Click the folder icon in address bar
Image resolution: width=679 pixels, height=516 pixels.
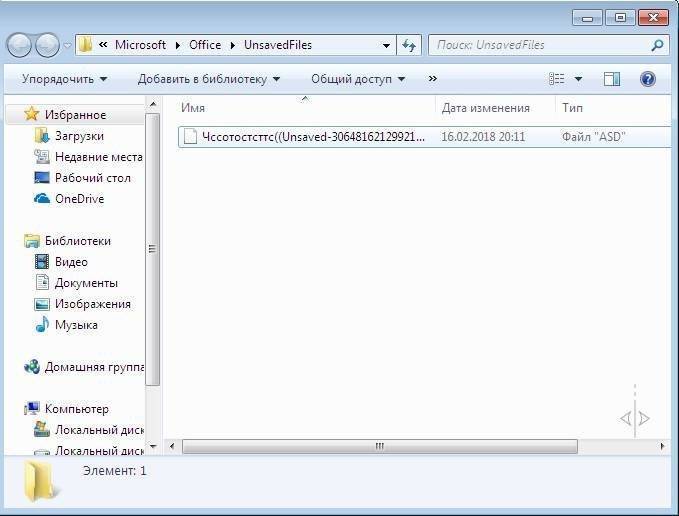coord(85,45)
